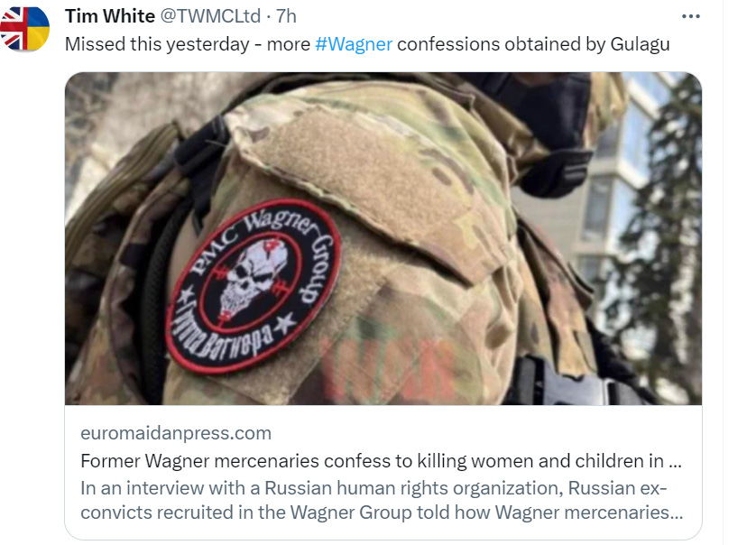Screen dimensions: 756x545
Task: Open Tim White's profile avatar
Action: point(24,28)
